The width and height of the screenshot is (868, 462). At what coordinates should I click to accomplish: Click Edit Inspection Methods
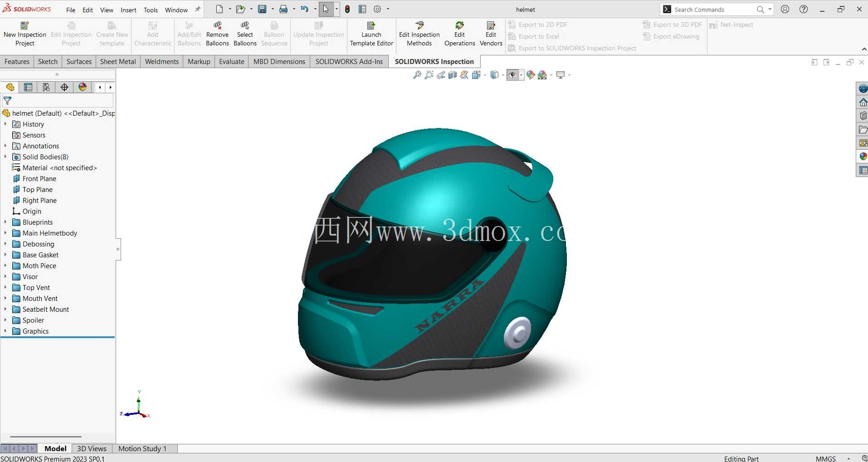click(x=419, y=34)
